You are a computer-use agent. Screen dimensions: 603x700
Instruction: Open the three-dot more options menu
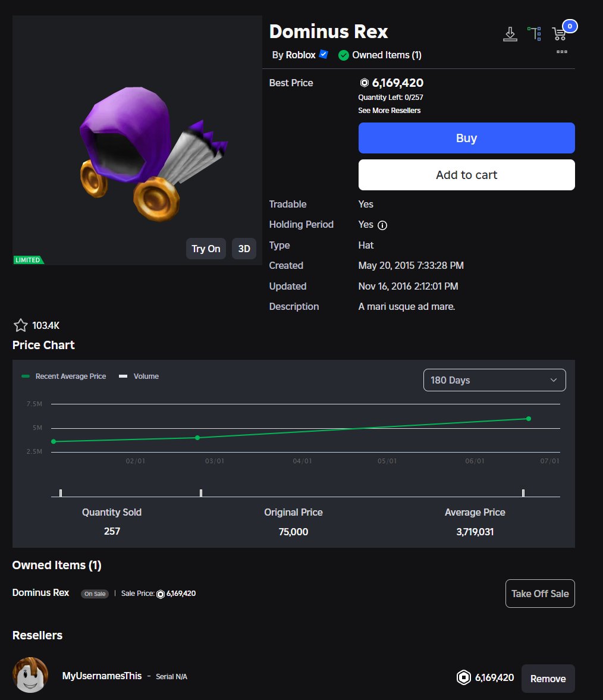pos(561,52)
